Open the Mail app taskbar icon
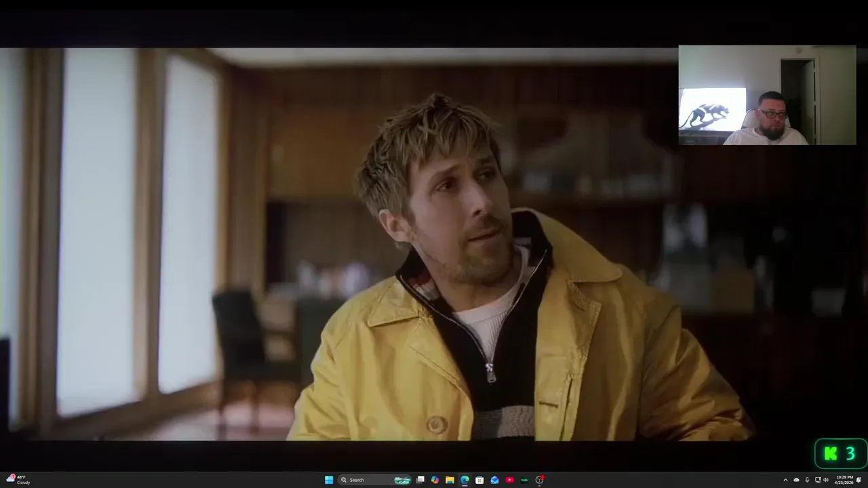 tap(494, 480)
